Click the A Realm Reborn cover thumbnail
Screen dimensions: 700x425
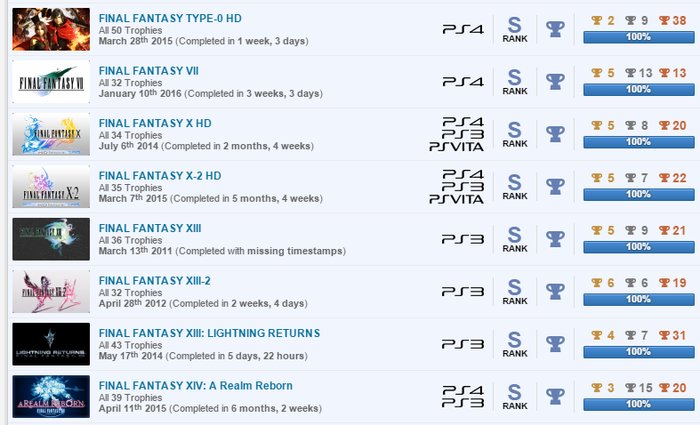pos(51,397)
